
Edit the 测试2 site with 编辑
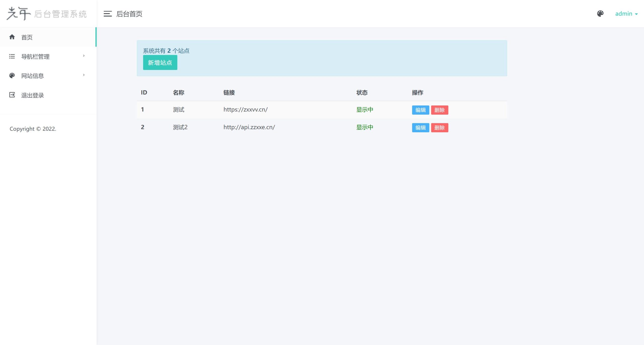(420, 128)
